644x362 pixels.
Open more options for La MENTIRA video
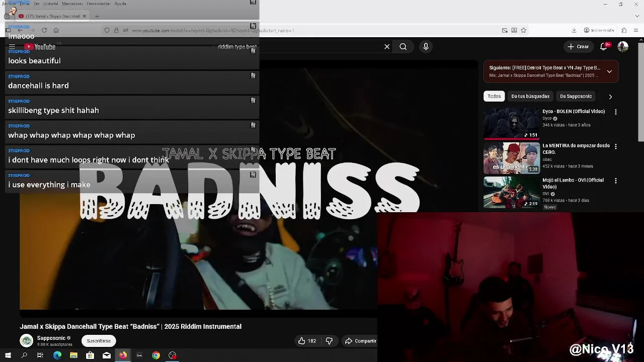click(615, 146)
